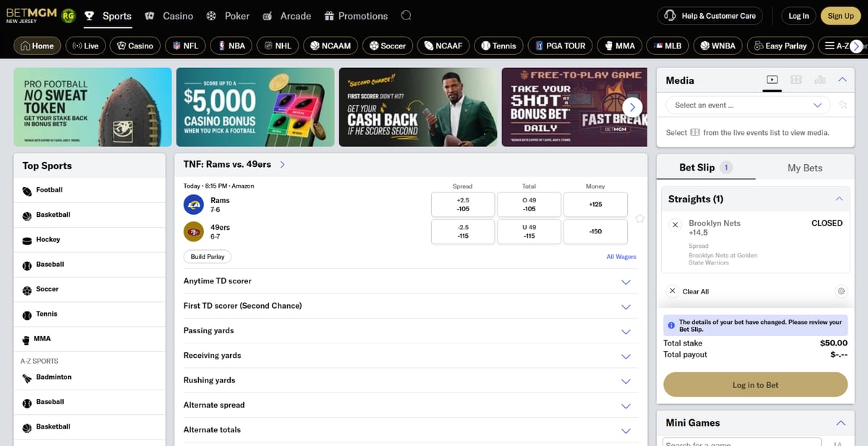Screen dimensions: 868x446
Task: Show more sports in the navigation bar
Action: tap(856, 46)
